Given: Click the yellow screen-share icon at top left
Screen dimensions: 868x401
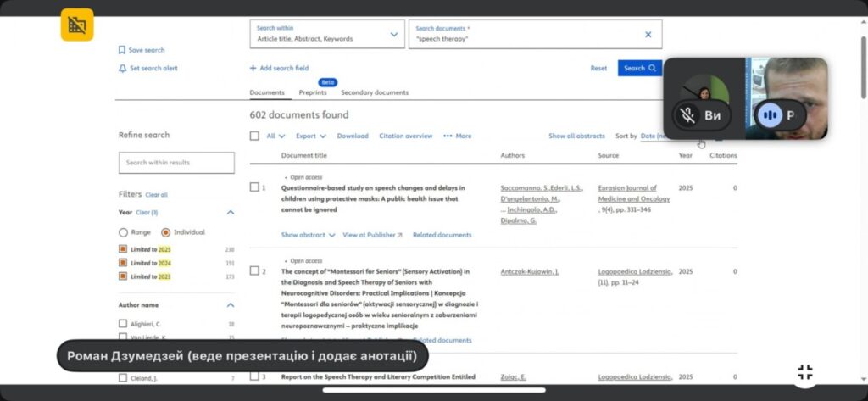Looking at the screenshot, I should click(x=77, y=25).
